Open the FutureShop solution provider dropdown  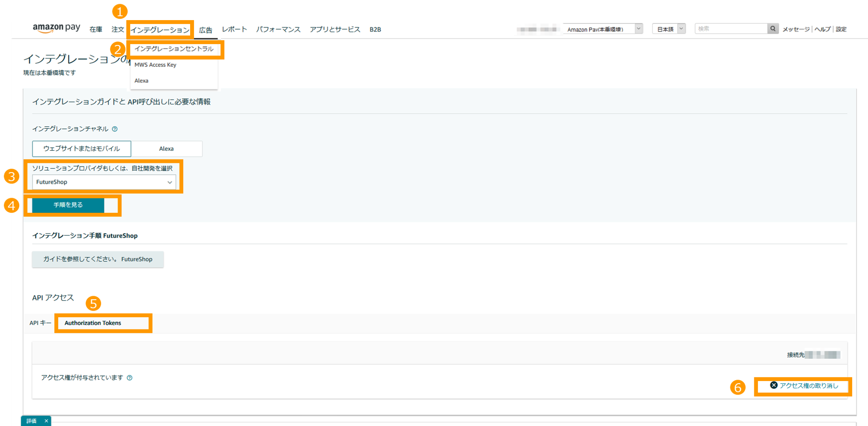click(104, 182)
